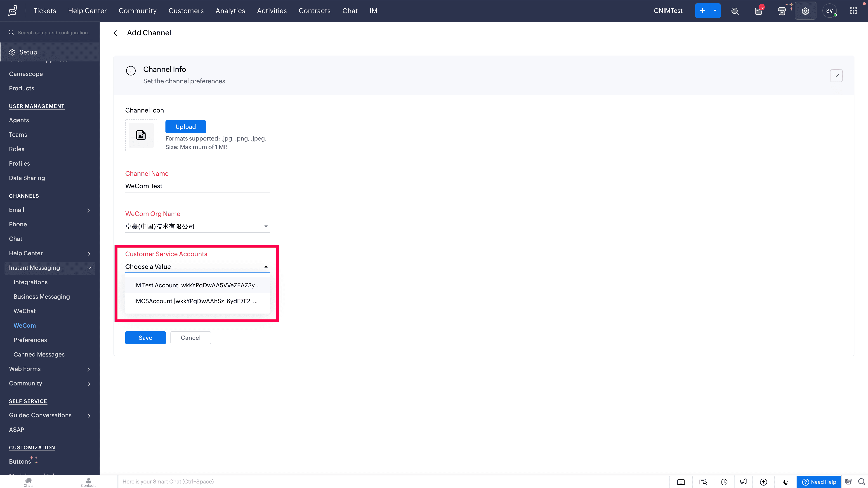This screenshot has width=868, height=488.
Task: Open the WeCom Org Name dropdown
Action: (197, 226)
